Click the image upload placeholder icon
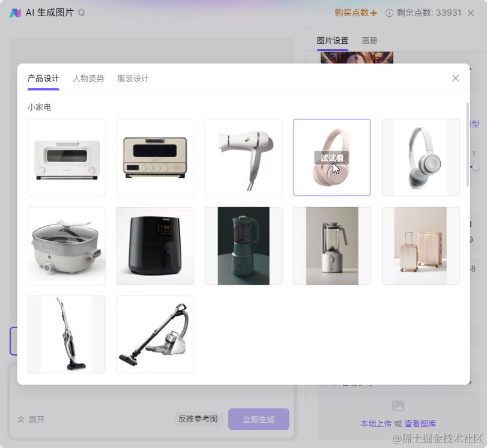The width and height of the screenshot is (487, 448). click(x=398, y=406)
